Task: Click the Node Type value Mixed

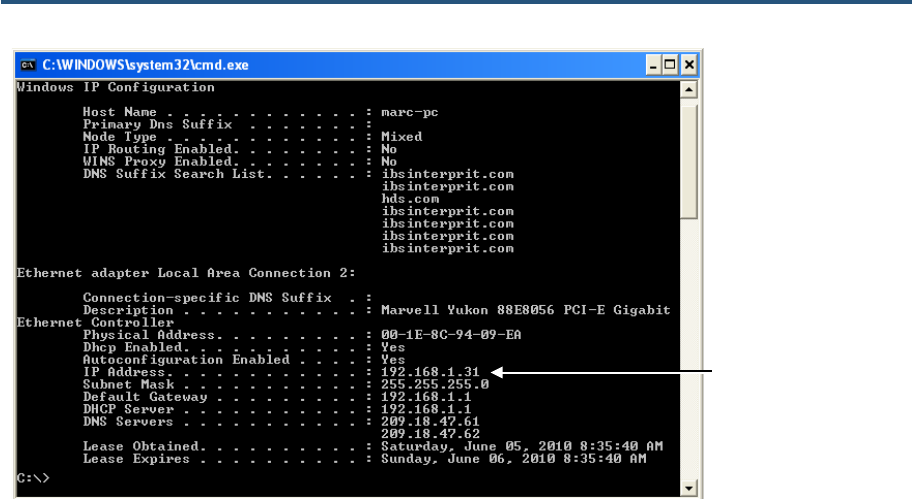Action: coord(401,137)
